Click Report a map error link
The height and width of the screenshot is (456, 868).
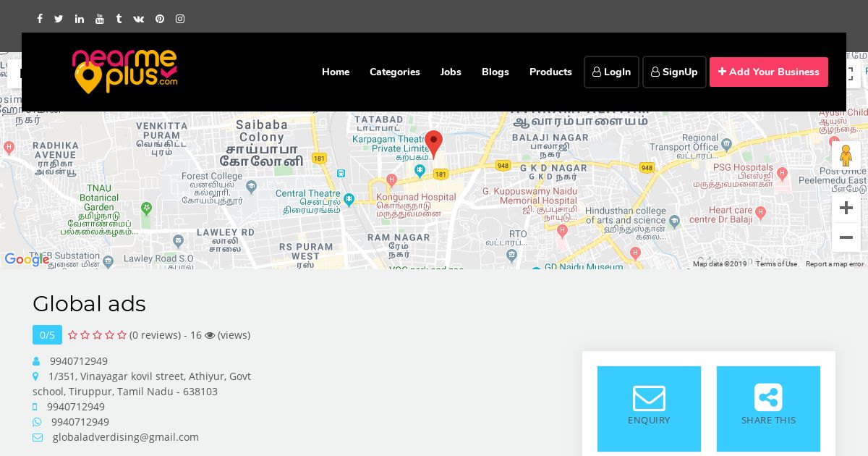coord(834,264)
